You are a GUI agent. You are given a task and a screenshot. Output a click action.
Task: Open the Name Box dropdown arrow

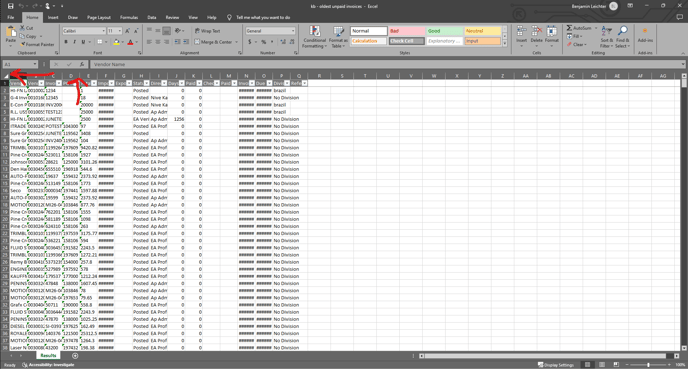(35, 64)
